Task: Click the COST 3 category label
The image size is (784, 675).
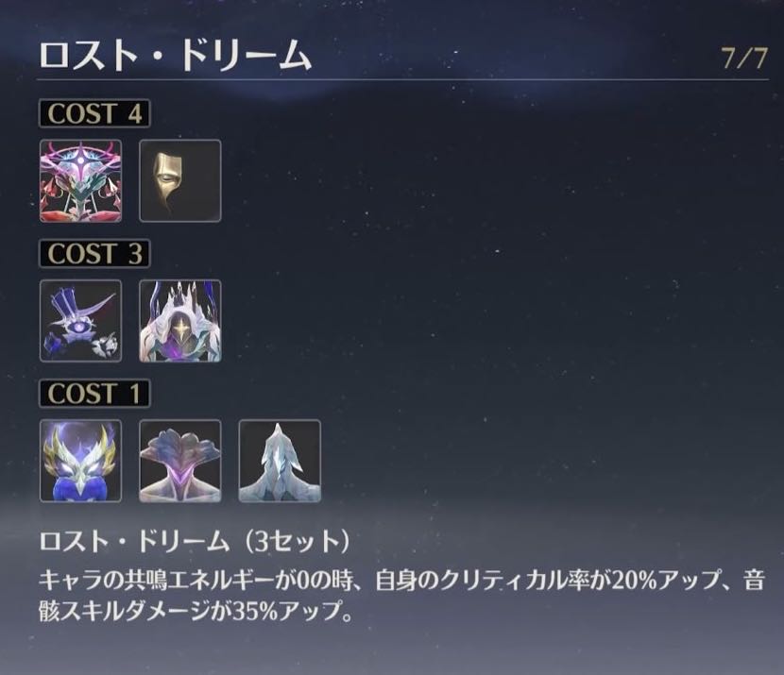Action: 94,253
